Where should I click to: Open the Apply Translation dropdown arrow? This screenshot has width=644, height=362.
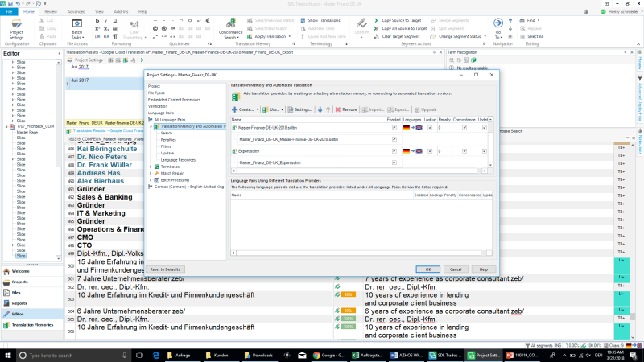pyautogui.click(x=290, y=36)
